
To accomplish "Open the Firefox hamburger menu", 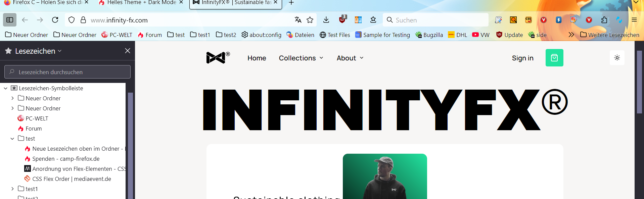I will 634,20.
